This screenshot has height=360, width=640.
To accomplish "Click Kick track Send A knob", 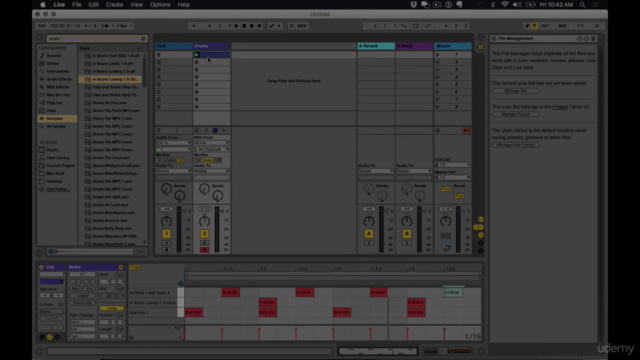I will (x=167, y=189).
